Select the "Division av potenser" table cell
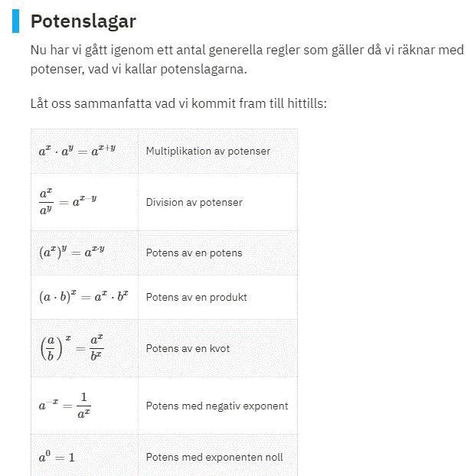The image size is (470, 476). (x=194, y=203)
